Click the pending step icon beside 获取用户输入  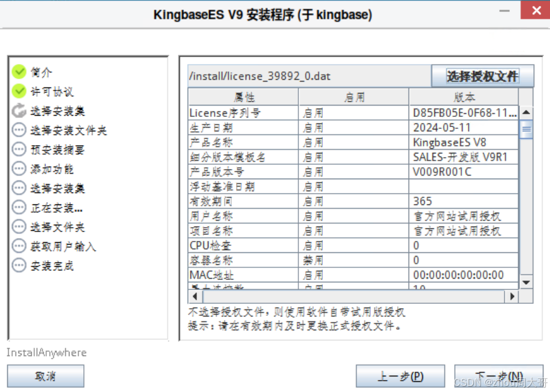(x=19, y=246)
